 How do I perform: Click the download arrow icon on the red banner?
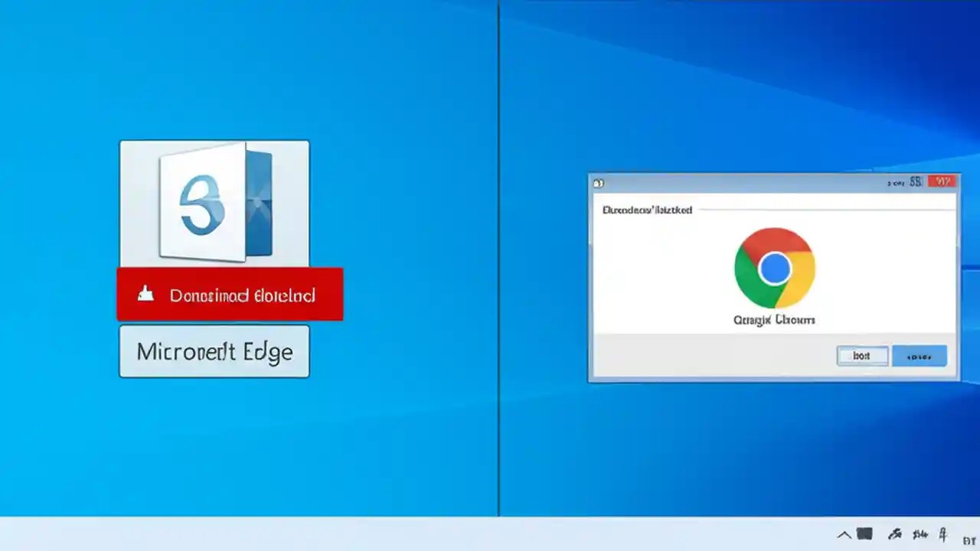pos(145,294)
